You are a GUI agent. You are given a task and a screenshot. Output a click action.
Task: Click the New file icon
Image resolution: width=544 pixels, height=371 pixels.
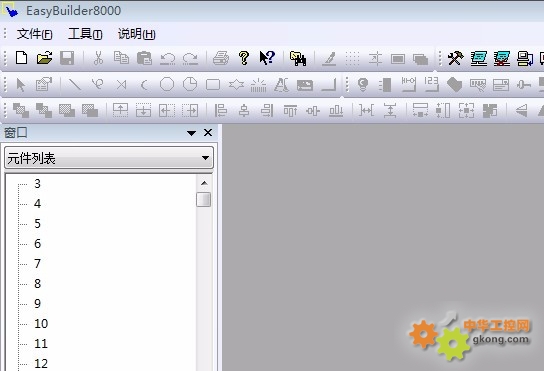tap(22, 58)
